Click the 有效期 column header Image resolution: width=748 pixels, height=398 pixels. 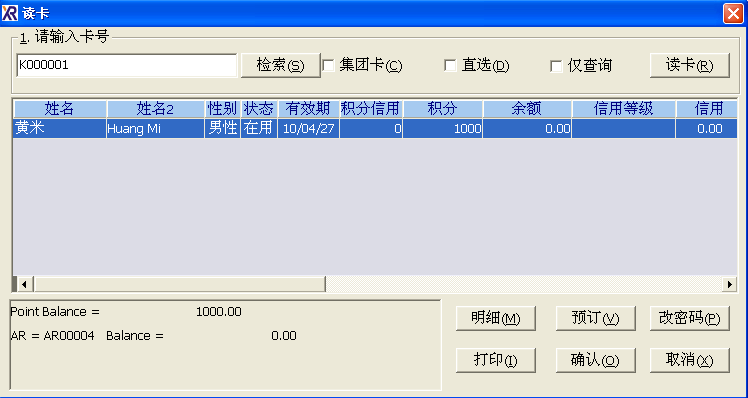coord(308,109)
